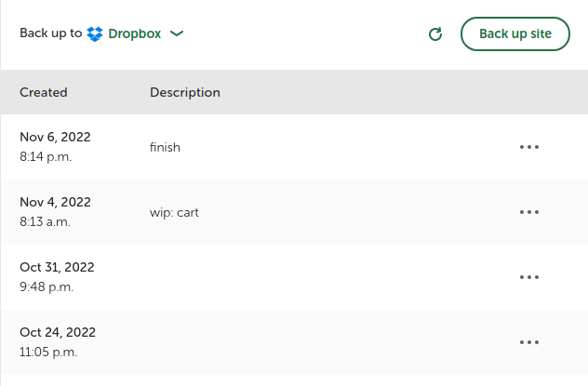Expand the Dropbox provider chevron
The image size is (588, 386).
(x=177, y=33)
